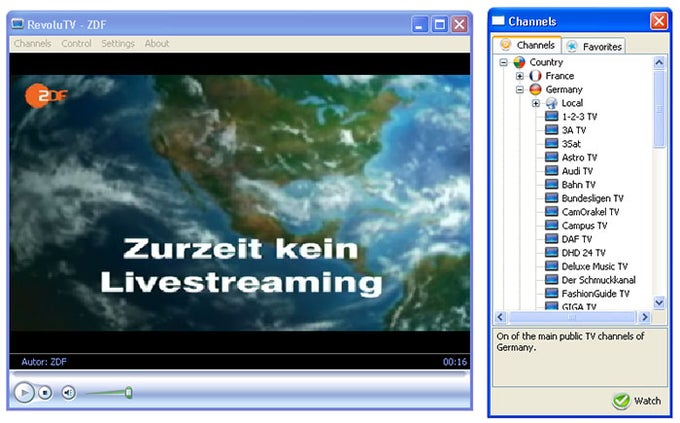The image size is (680, 423).
Task: Expand the France node
Action: [x=520, y=76]
